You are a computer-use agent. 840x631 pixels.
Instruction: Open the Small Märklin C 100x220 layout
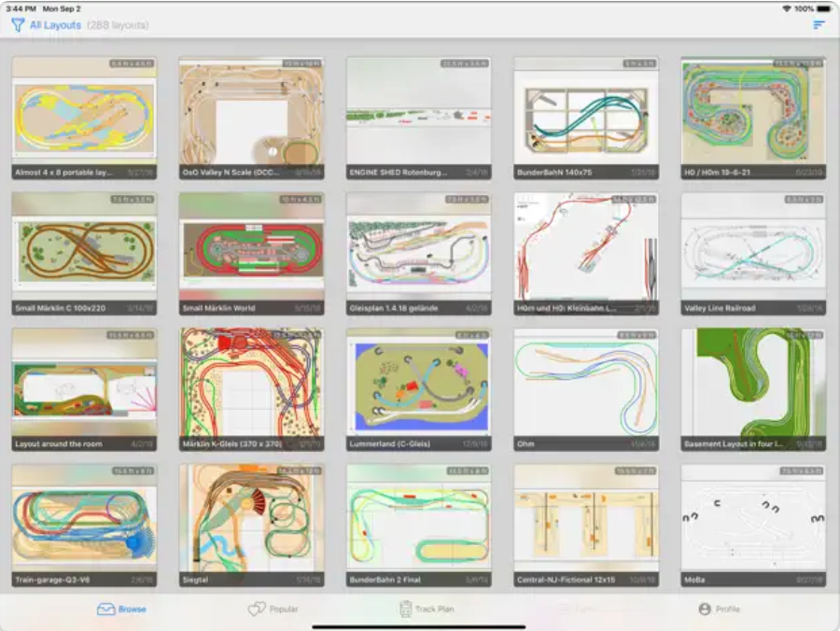[84, 254]
